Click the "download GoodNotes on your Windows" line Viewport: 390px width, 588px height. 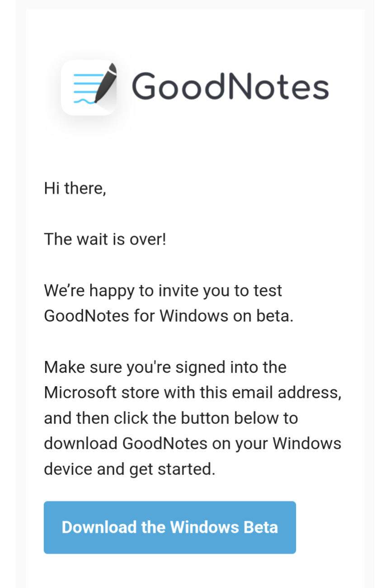point(193,443)
